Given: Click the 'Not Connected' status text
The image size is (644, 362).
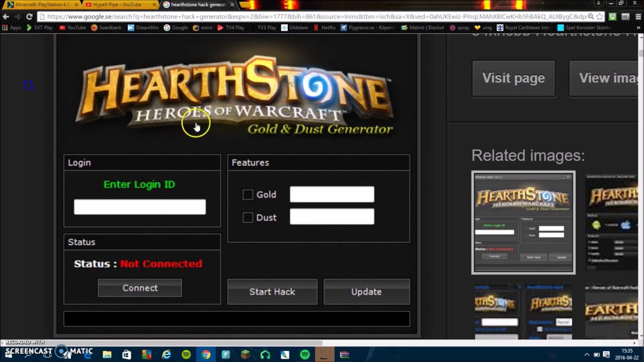Looking at the screenshot, I should tap(161, 263).
